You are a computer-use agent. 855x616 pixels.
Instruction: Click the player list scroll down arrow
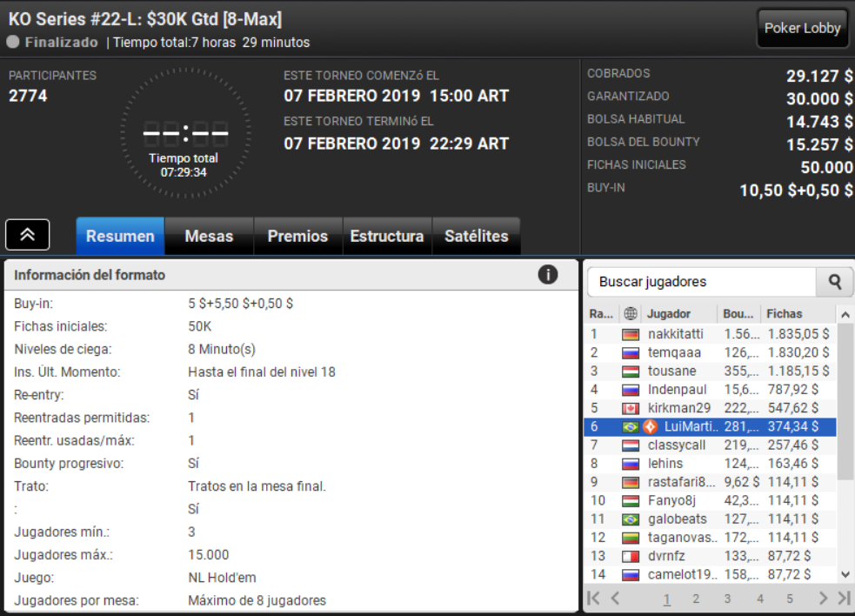click(x=845, y=574)
